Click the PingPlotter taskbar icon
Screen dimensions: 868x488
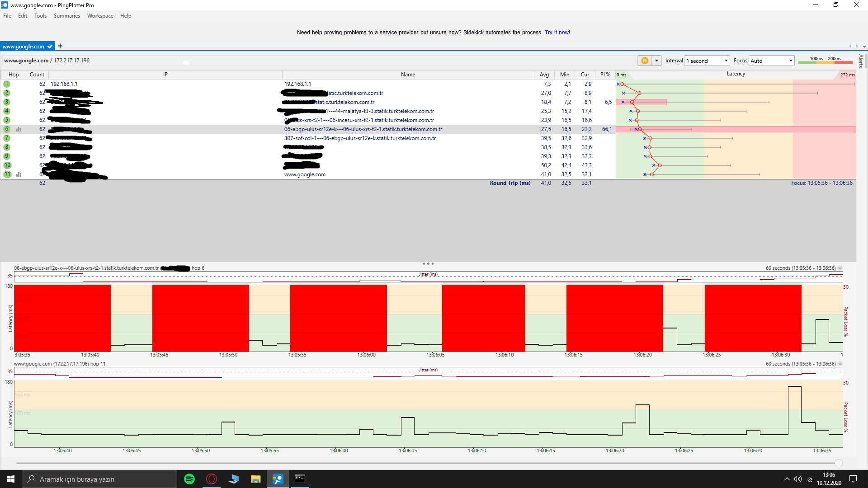point(278,479)
